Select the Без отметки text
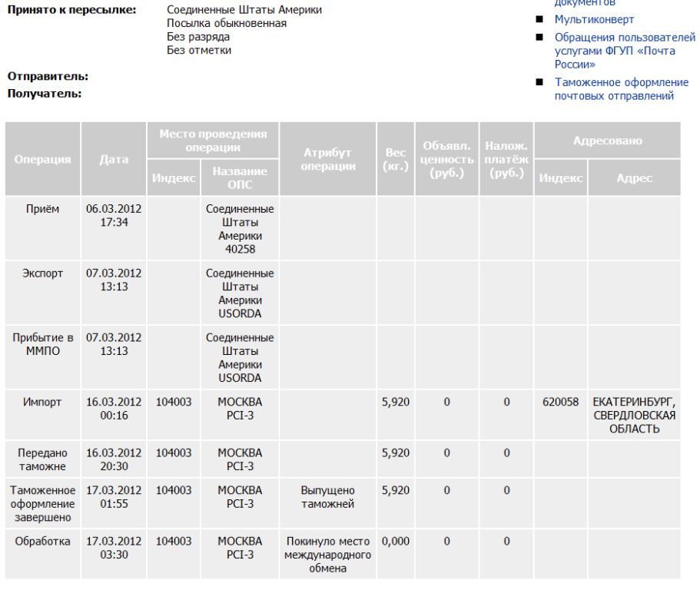Image resolution: width=700 pixels, height=590 pixels. coord(199,50)
